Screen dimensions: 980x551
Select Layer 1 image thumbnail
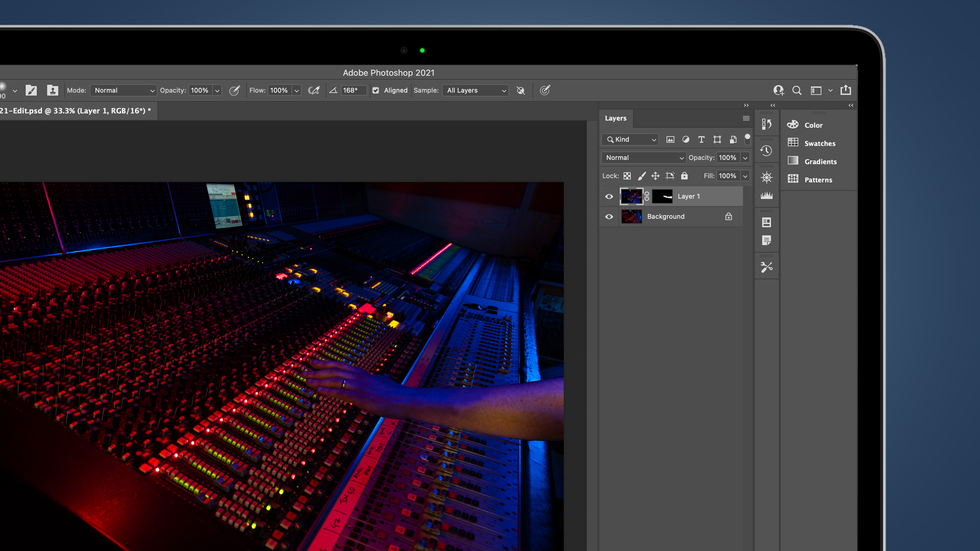[x=632, y=196]
